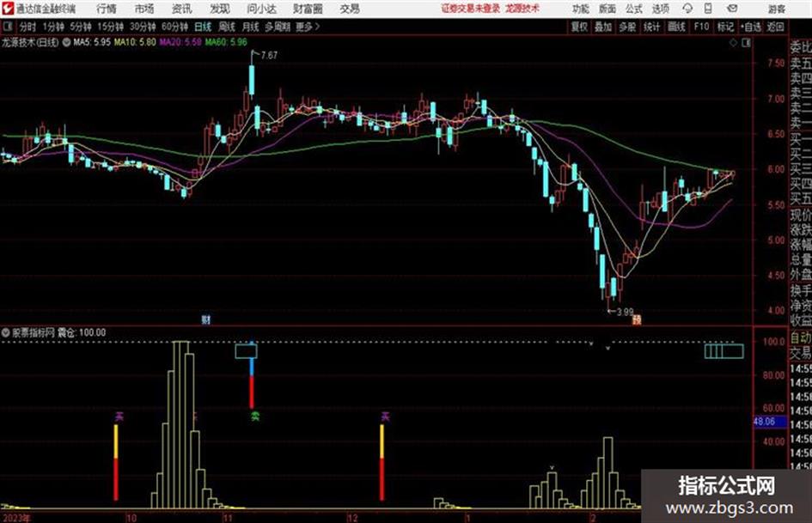Click the green 卖 signal marker
Viewport: 812px width, 523px height.
[x=255, y=416]
